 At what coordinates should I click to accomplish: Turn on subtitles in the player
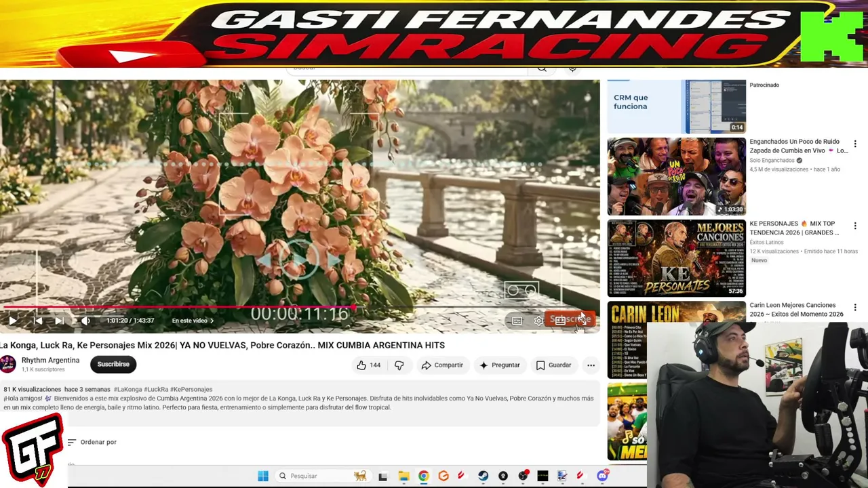click(517, 321)
